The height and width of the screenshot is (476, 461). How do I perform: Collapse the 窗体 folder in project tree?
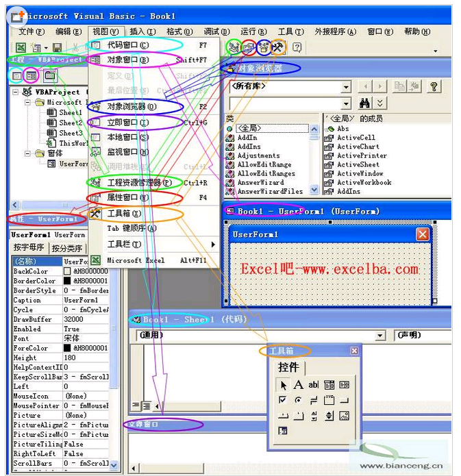[x=28, y=153]
